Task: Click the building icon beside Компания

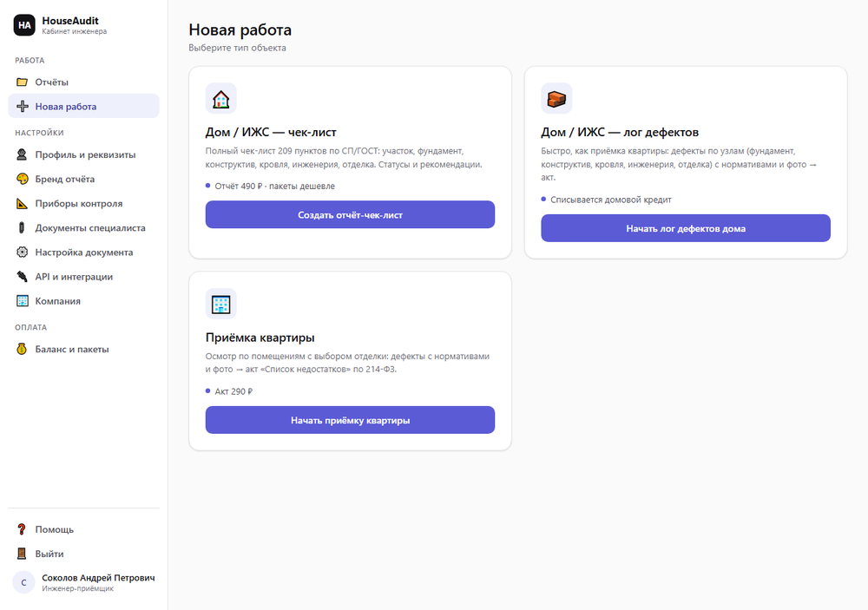Action: [x=23, y=300]
